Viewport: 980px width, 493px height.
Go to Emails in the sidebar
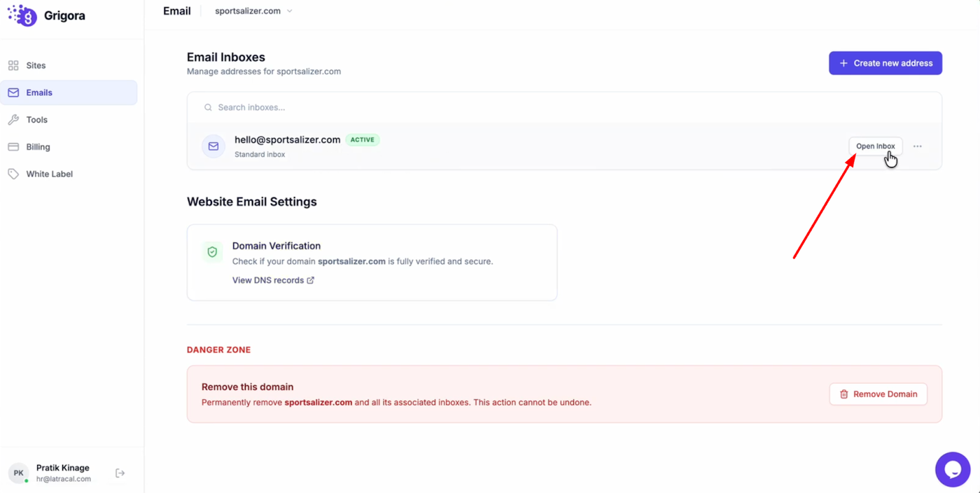[39, 92]
